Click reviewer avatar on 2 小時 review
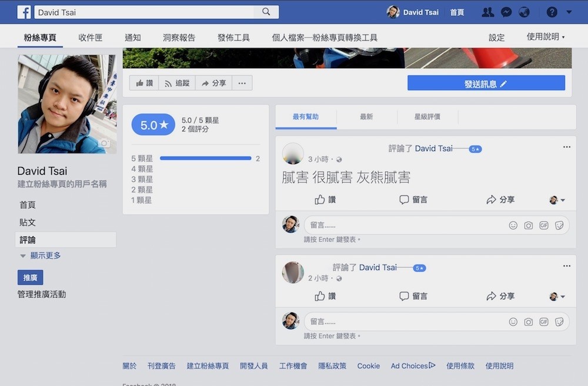The height and width of the screenshot is (386, 588). (x=293, y=272)
